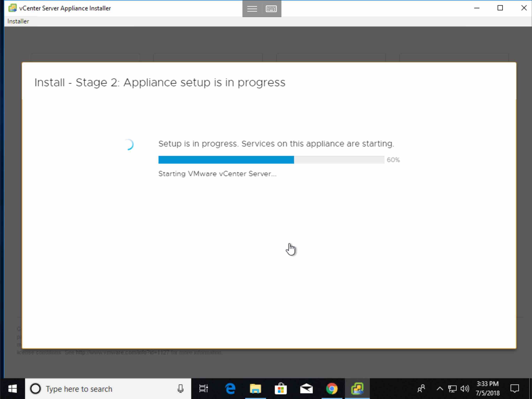This screenshot has width=532, height=399.
Task: Click the Install - Stage 2 dialog heading
Action: pos(160,83)
